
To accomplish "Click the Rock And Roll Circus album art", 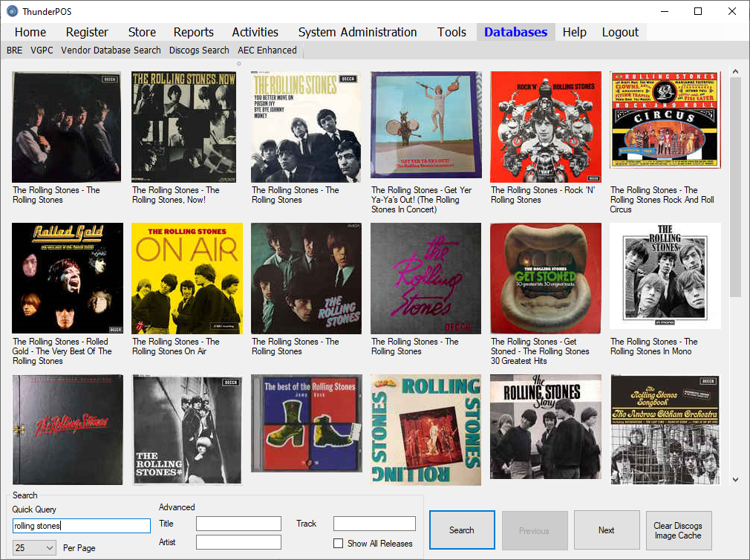I will pyautogui.click(x=665, y=127).
